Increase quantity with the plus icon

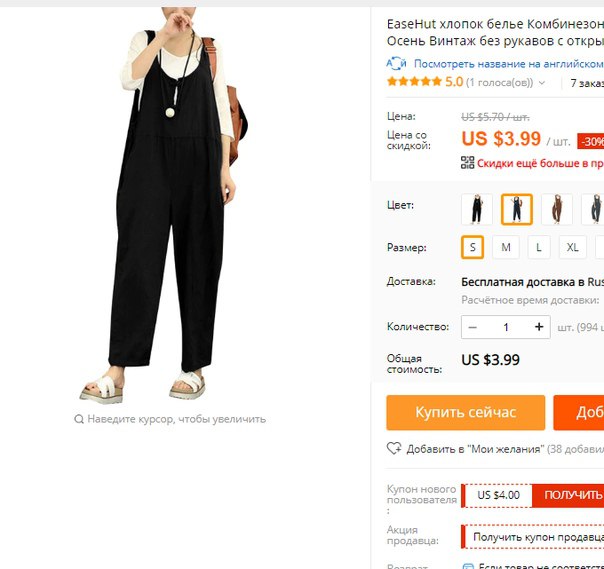pyautogui.click(x=539, y=327)
